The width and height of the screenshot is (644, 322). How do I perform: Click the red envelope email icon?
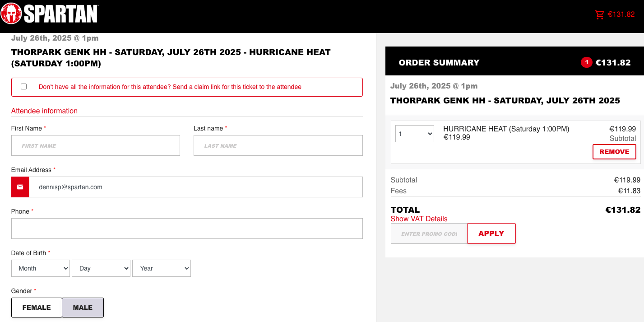(20, 187)
